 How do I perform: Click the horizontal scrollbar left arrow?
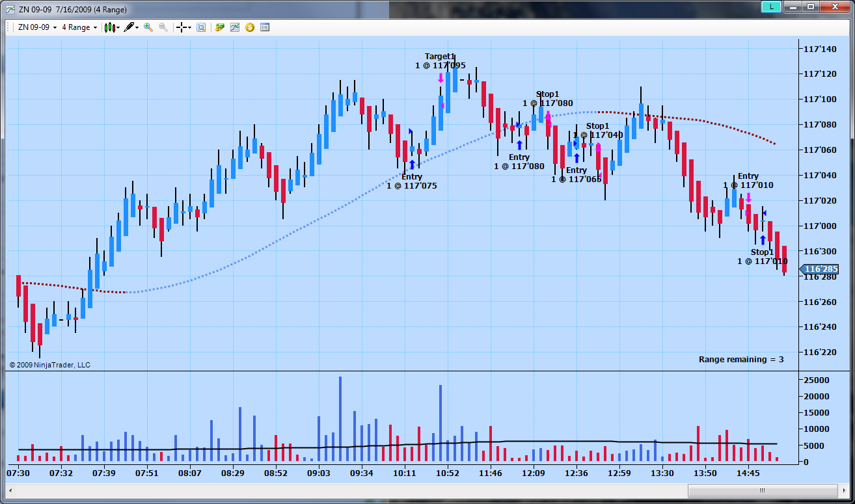click(x=11, y=490)
